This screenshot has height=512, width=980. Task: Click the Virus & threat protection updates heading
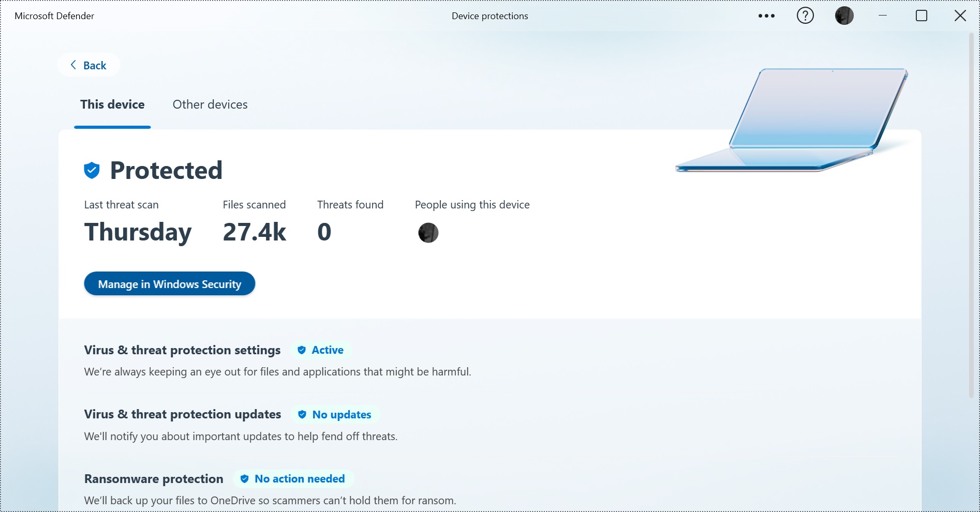click(183, 414)
